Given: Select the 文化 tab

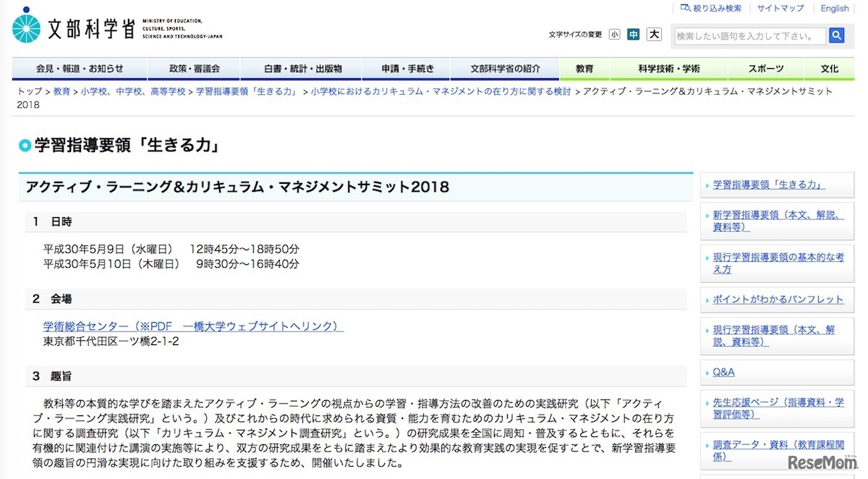Looking at the screenshot, I should pos(830,69).
